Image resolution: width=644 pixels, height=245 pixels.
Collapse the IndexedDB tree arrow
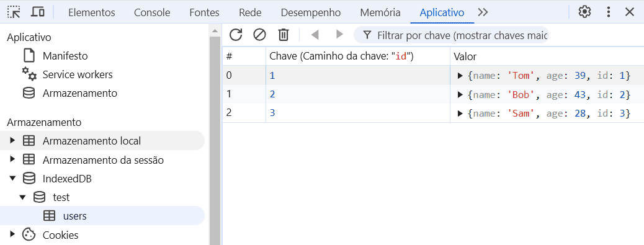[12, 179]
